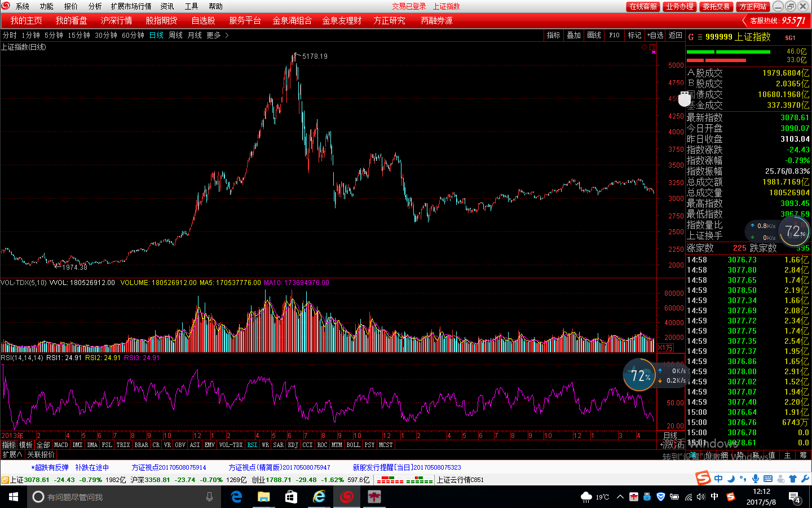
Task: Click the red G icon by 999999
Action: click(x=691, y=37)
